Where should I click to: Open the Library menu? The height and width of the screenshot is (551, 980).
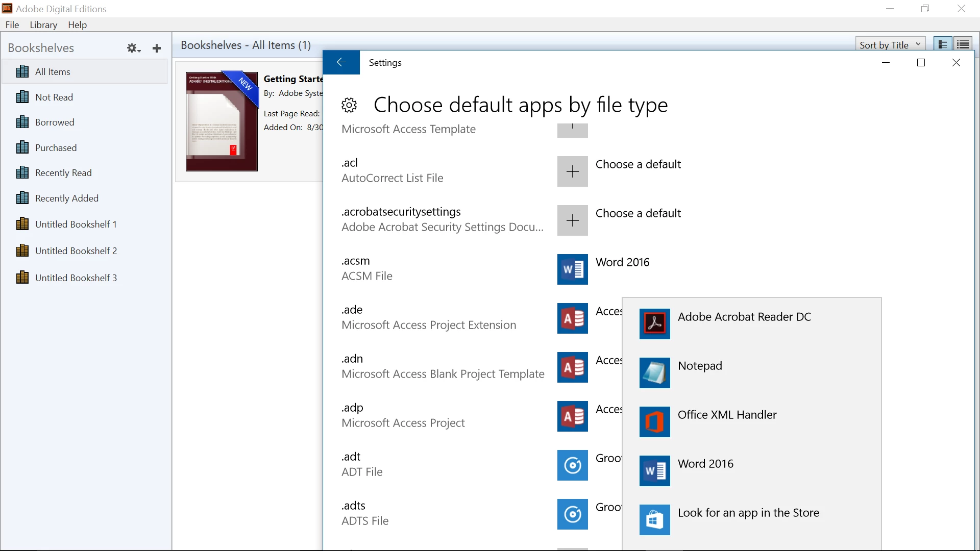point(43,24)
